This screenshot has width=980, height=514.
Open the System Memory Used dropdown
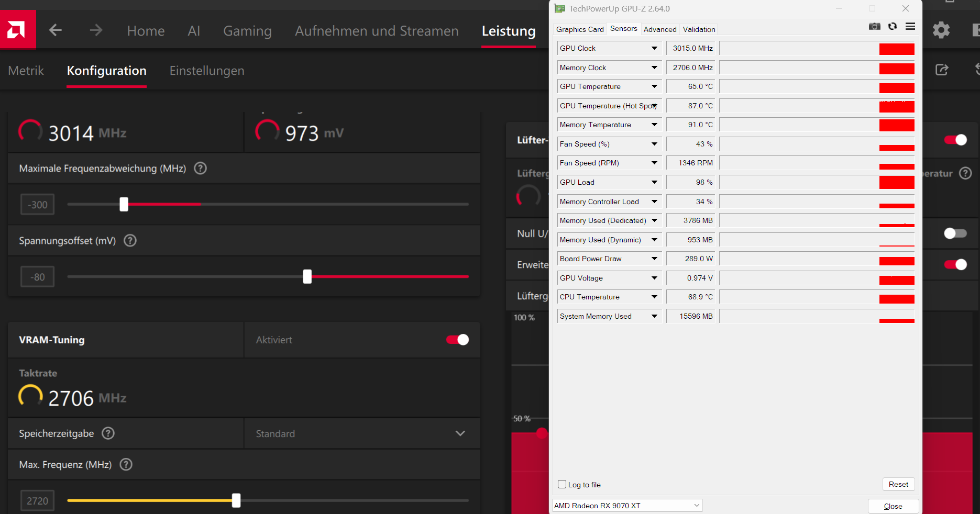tap(654, 316)
